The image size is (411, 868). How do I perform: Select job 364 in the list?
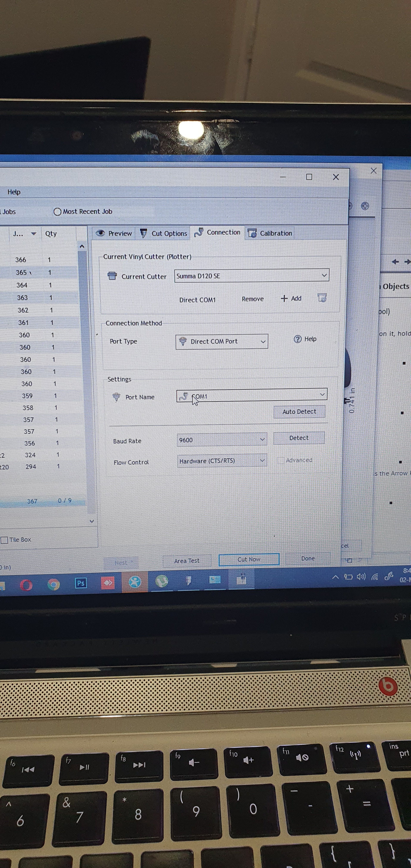[x=39, y=285]
